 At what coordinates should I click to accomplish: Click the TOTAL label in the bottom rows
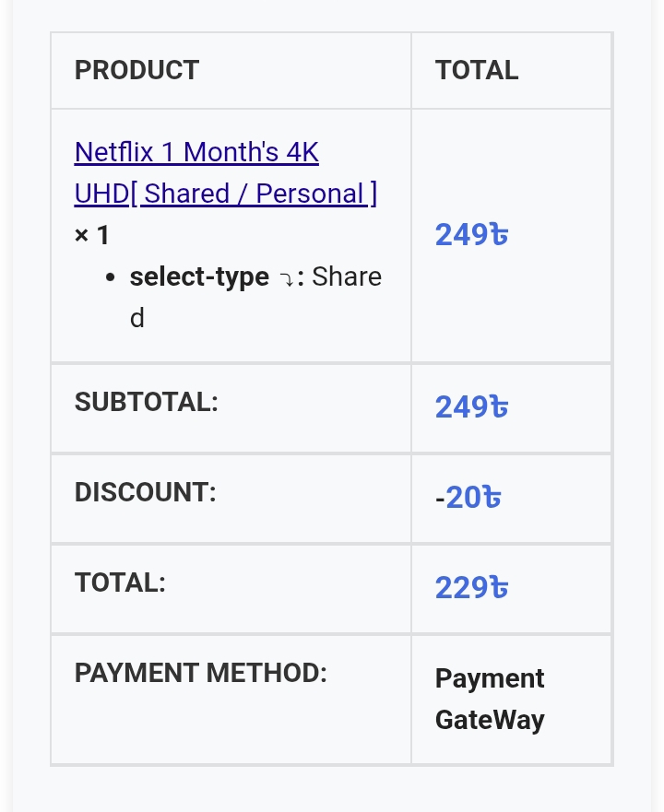pyautogui.click(x=120, y=583)
